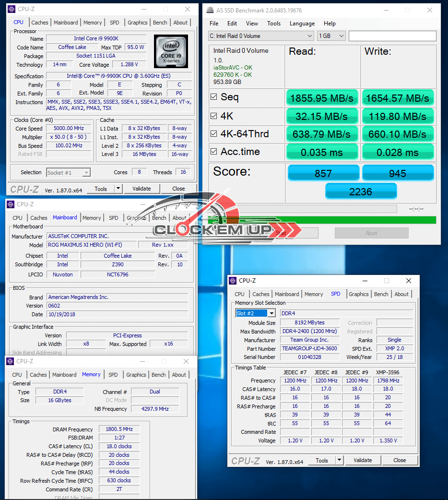The width and height of the screenshot is (448, 500).
Task: Switch to the Bench tab in top CPU-Z window
Action: (160, 23)
